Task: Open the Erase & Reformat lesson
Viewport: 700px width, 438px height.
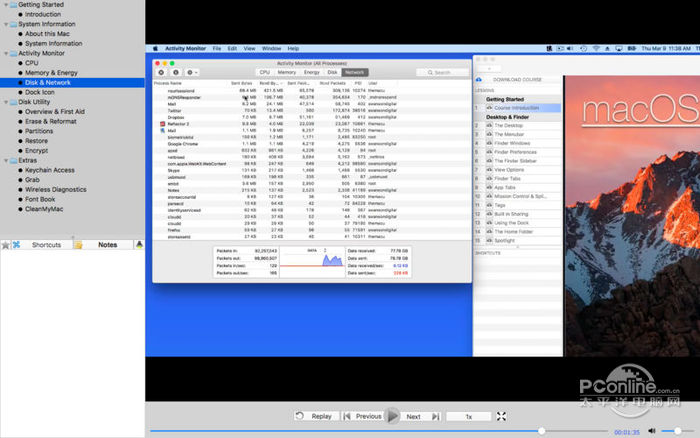Action: [51, 121]
